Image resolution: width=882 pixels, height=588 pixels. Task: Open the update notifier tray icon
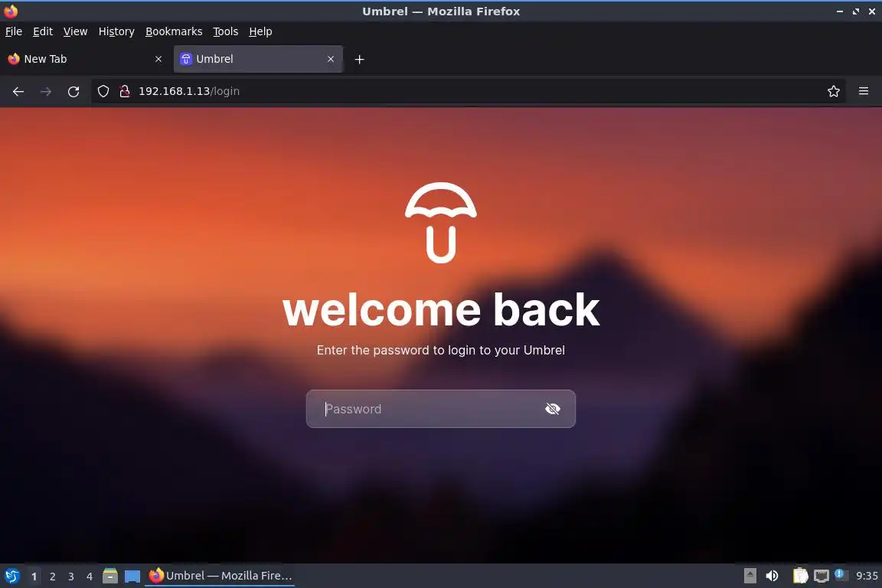pyautogui.click(x=841, y=574)
